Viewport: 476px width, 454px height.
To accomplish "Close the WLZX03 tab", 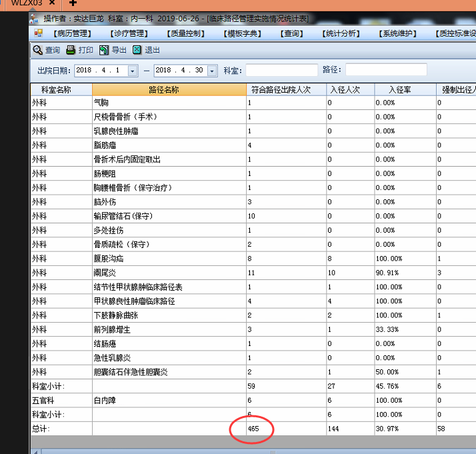I will tap(52, 3).
